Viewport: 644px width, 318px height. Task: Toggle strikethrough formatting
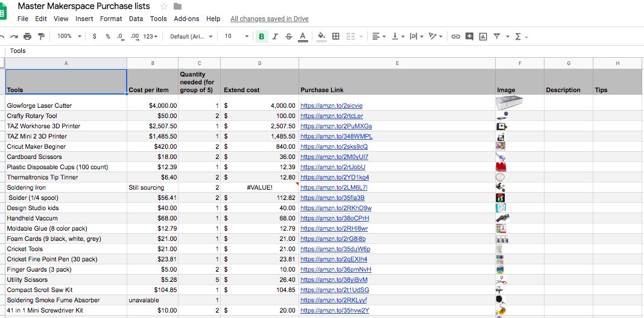point(289,37)
